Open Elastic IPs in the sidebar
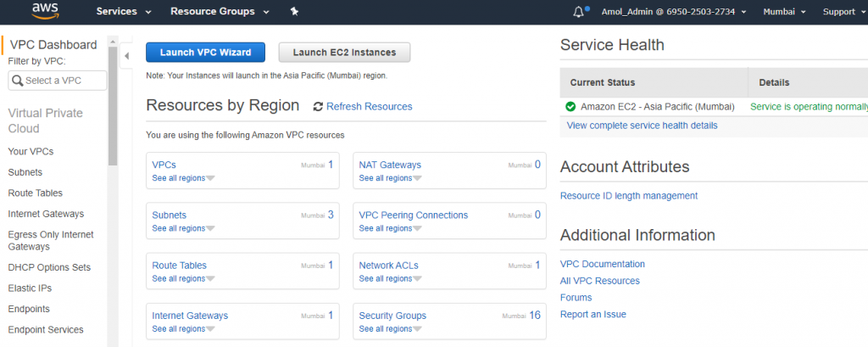 point(30,288)
